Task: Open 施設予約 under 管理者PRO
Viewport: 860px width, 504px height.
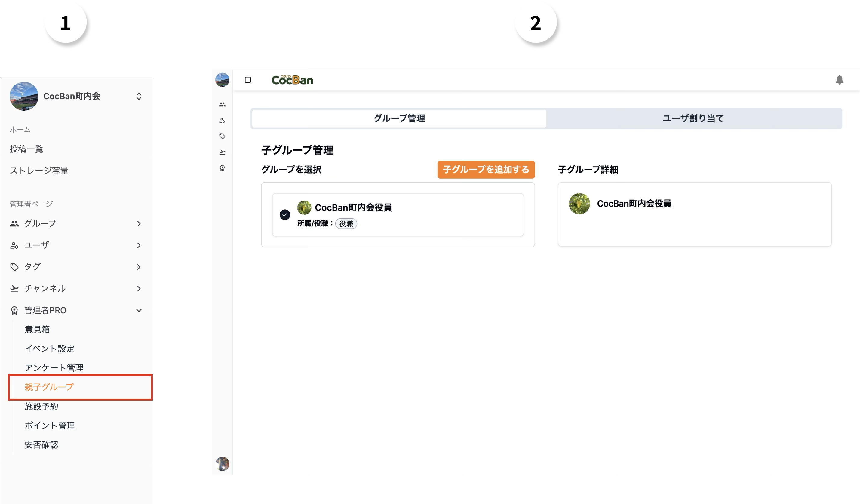Action: [41, 406]
